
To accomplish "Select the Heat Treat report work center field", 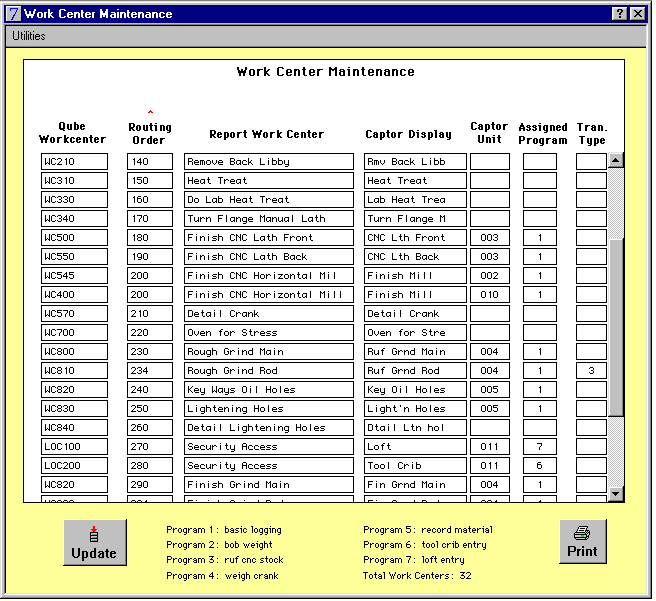I will pos(269,181).
